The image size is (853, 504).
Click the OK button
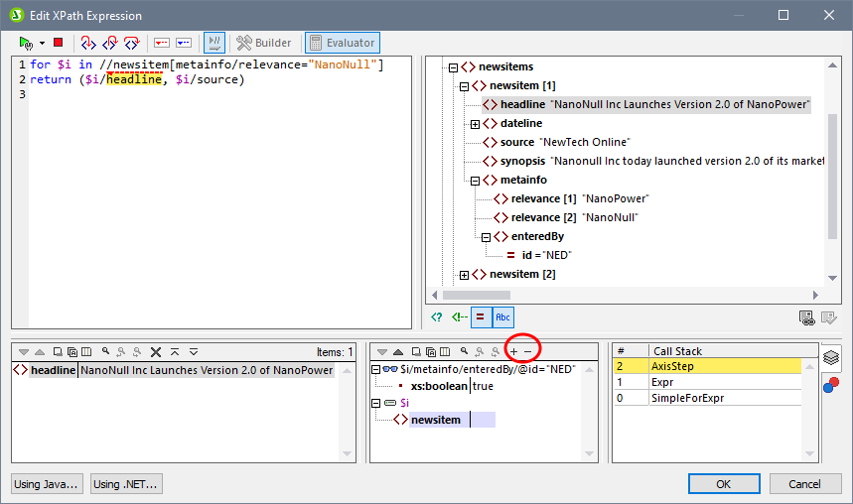point(723,484)
